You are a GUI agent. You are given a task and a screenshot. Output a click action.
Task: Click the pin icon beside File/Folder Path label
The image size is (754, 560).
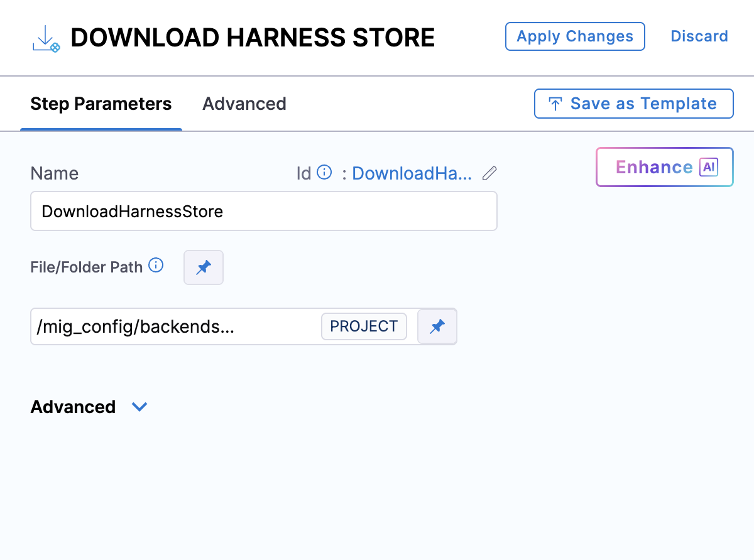203,267
